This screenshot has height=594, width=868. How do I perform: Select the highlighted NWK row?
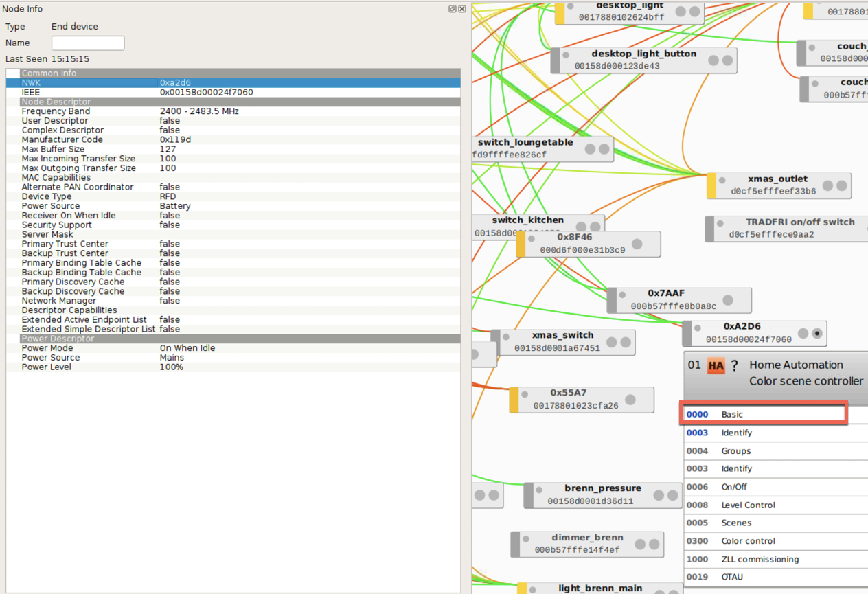(x=233, y=82)
